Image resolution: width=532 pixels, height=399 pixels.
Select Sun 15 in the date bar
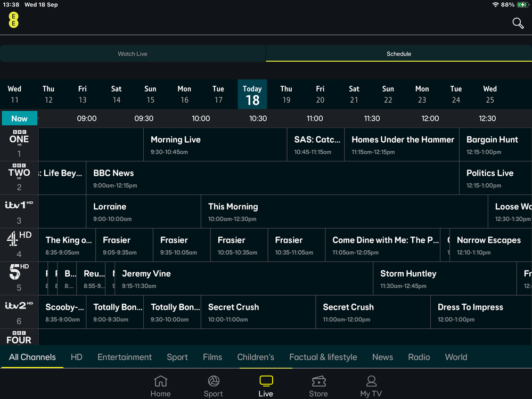point(150,94)
